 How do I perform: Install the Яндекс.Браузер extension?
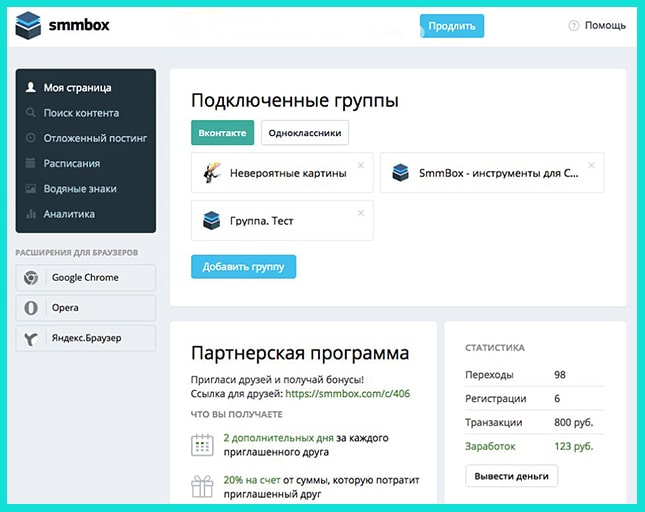(x=86, y=338)
